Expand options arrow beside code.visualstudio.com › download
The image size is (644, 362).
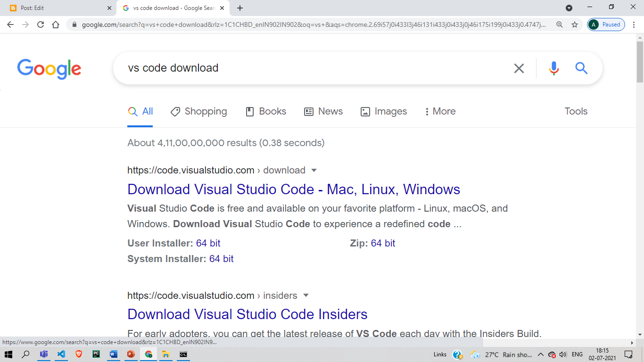coord(314,170)
